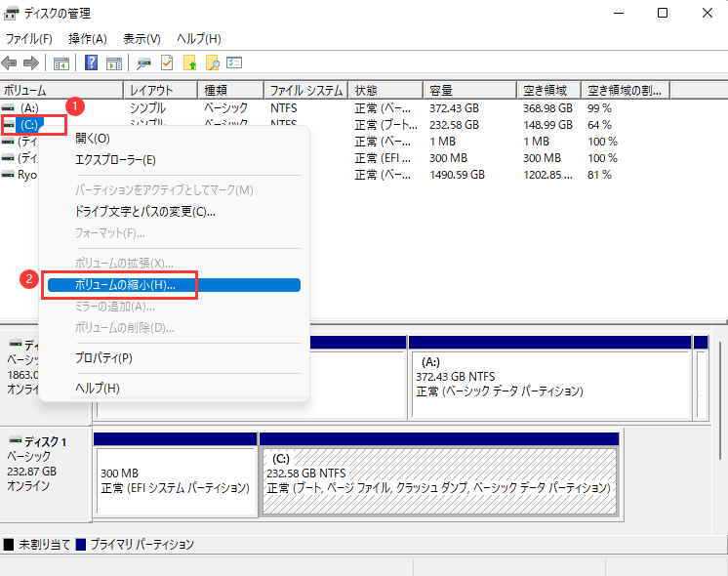Open the 表示(V) menu
The height and width of the screenshot is (576, 728).
[142, 39]
